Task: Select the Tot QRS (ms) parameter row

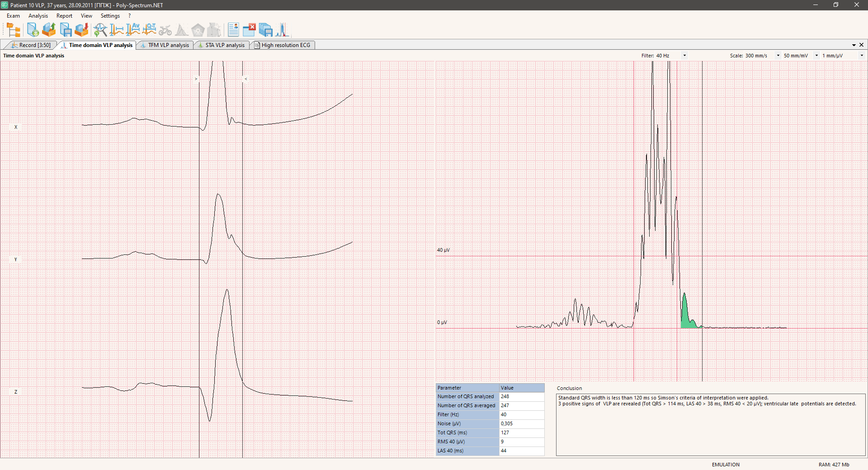Action: (490, 432)
